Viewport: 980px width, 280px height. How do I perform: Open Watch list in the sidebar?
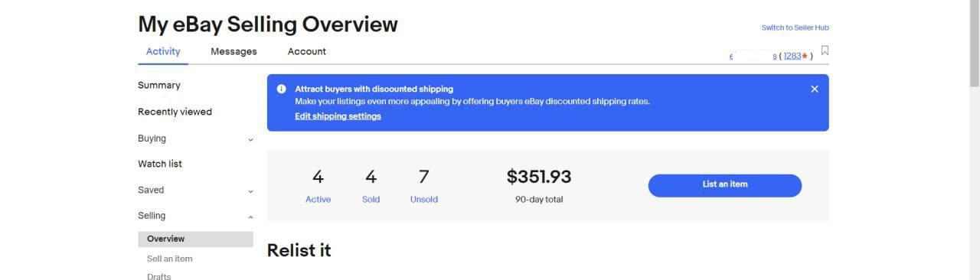(160, 164)
